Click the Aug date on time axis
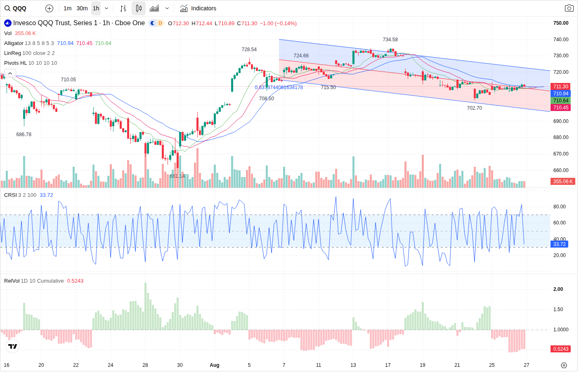Image resolution: width=586 pixels, height=392 pixels. [215, 365]
